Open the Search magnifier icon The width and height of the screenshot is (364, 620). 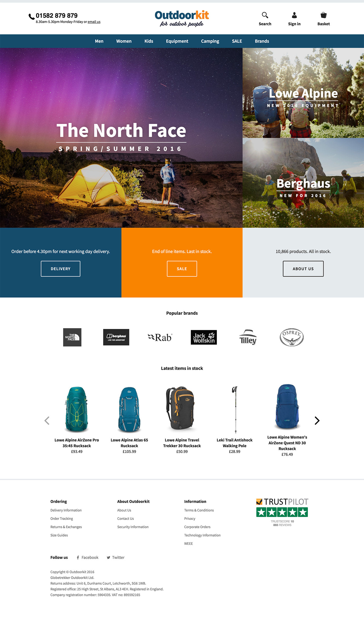(265, 15)
